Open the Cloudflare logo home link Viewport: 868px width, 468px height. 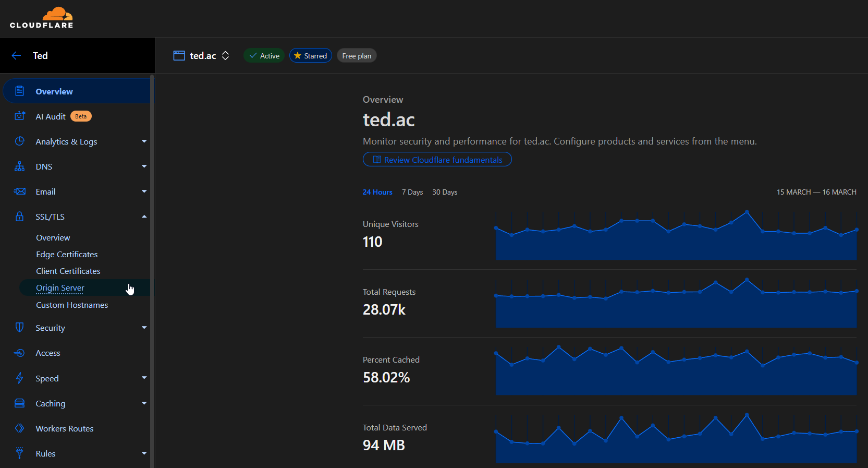click(42, 18)
